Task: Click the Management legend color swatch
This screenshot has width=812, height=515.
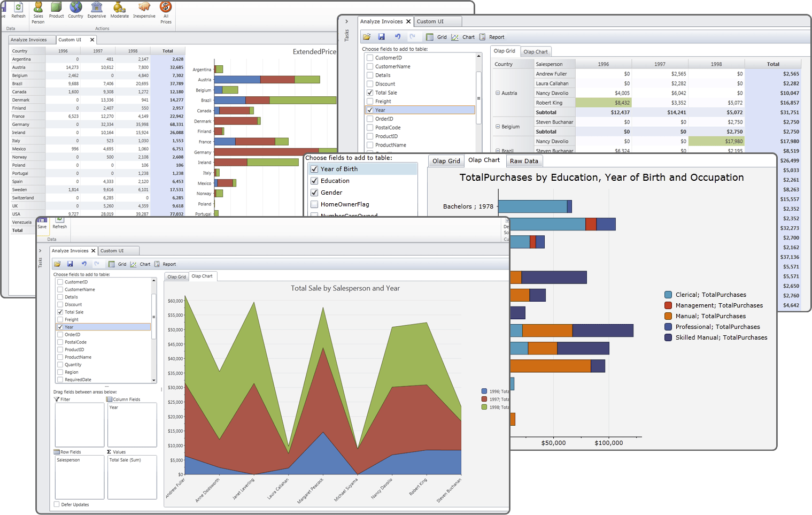Action: point(668,305)
